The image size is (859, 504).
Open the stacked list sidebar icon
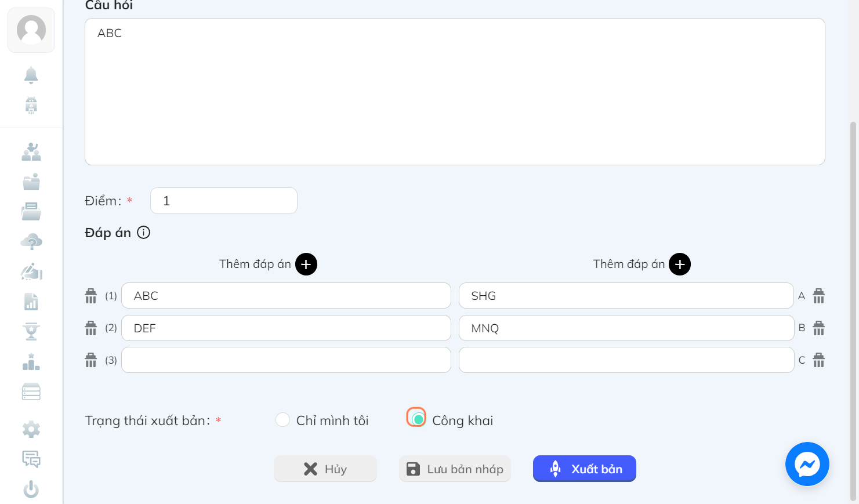(x=31, y=392)
